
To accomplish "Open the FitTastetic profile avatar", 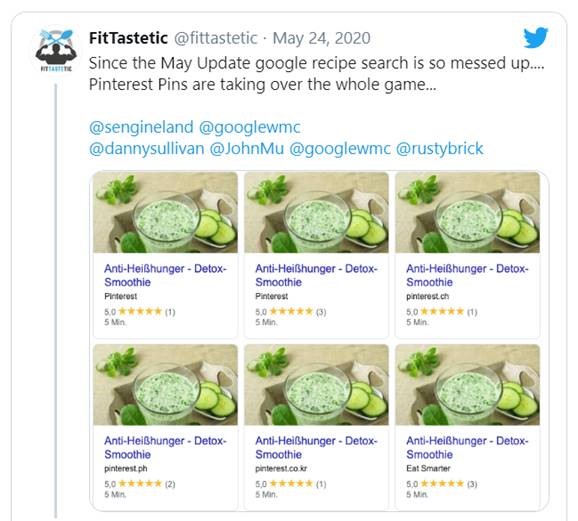I will [x=56, y=49].
